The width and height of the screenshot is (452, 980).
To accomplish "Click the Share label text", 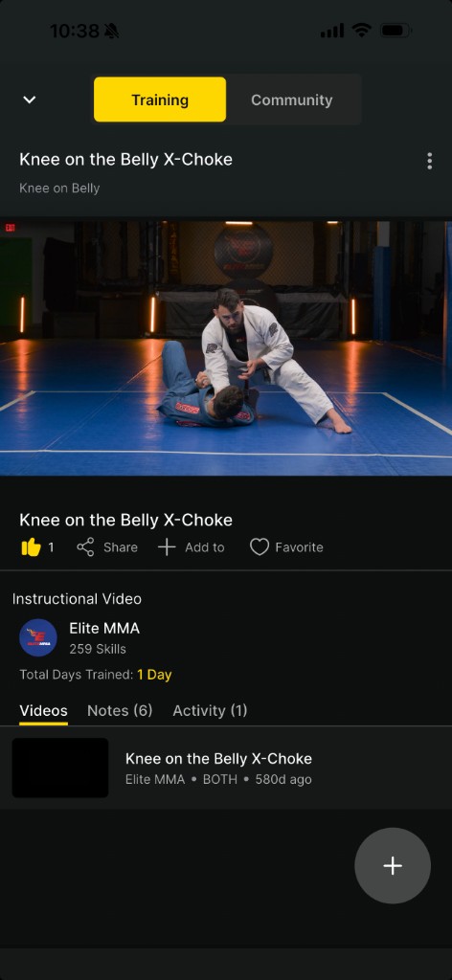I will click(121, 547).
